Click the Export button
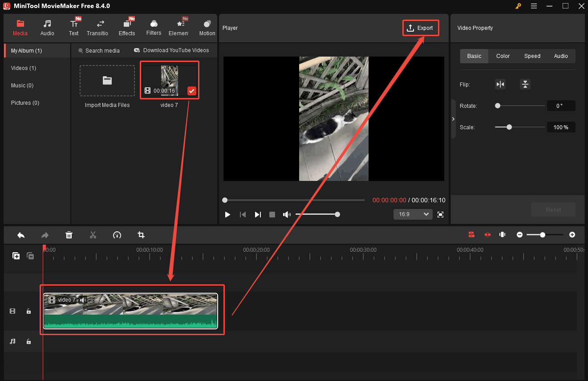The height and width of the screenshot is (381, 588). (420, 28)
